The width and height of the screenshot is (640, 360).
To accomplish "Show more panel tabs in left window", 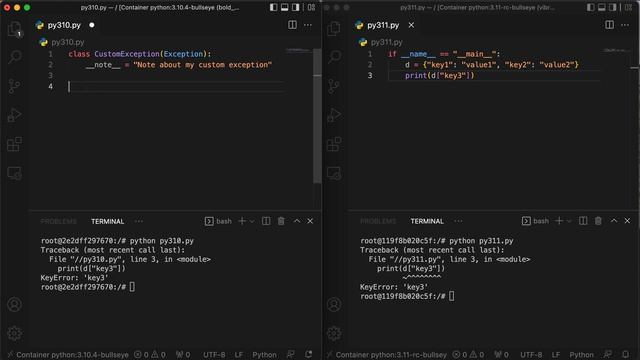I will pos(139,221).
